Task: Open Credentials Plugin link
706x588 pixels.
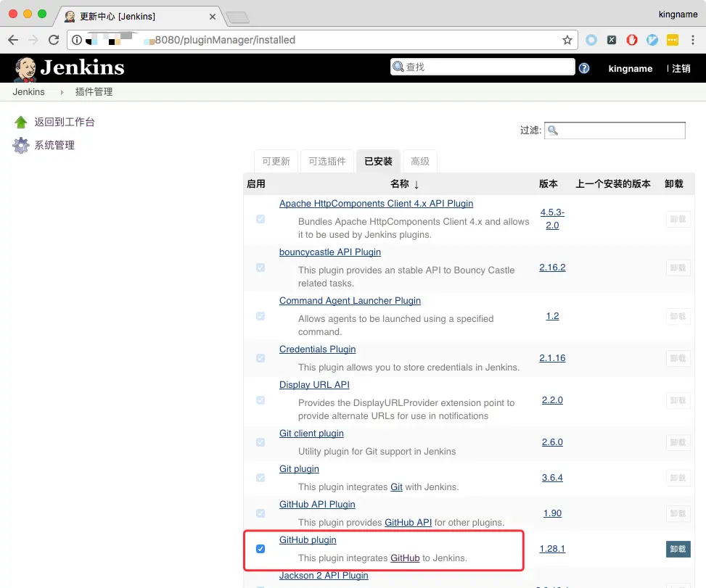Action: pyautogui.click(x=317, y=349)
